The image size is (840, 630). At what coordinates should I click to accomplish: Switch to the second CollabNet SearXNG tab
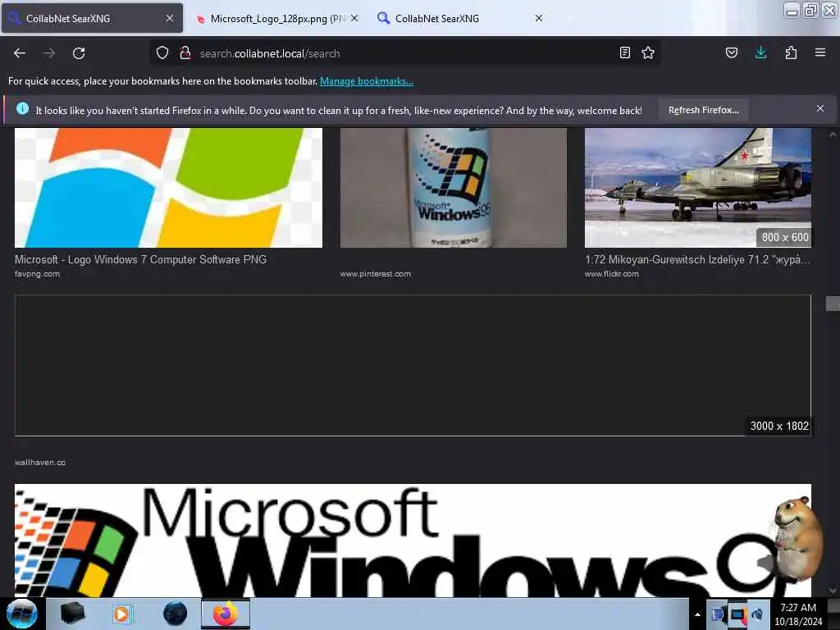pos(461,18)
